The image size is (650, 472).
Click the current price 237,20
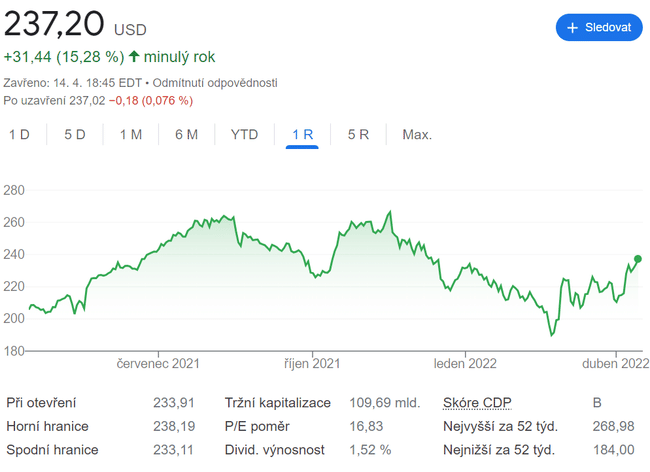pyautogui.click(x=54, y=23)
